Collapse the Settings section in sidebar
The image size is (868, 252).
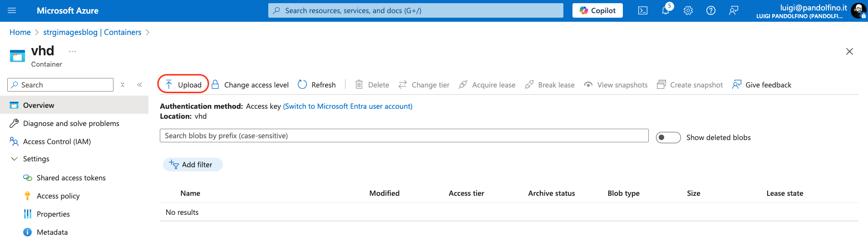[x=15, y=159]
